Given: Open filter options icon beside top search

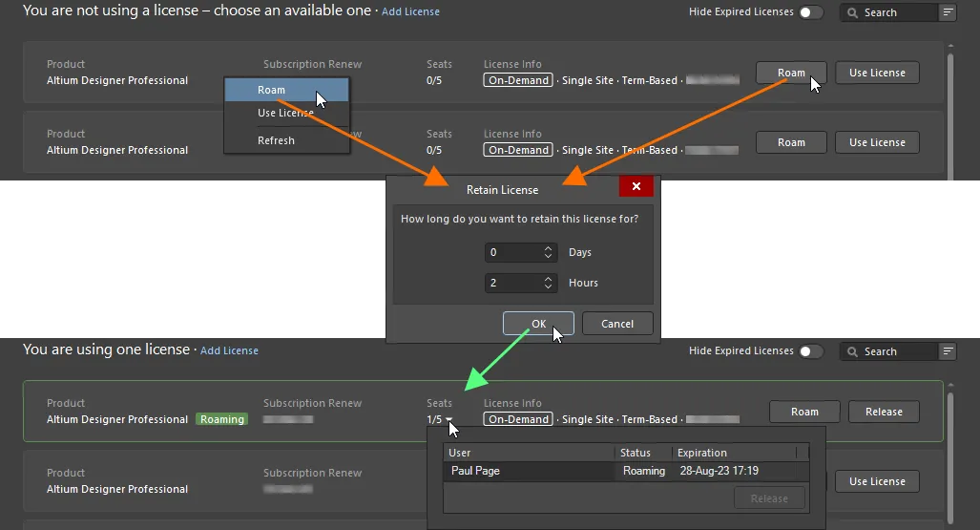Looking at the screenshot, I should (948, 12).
